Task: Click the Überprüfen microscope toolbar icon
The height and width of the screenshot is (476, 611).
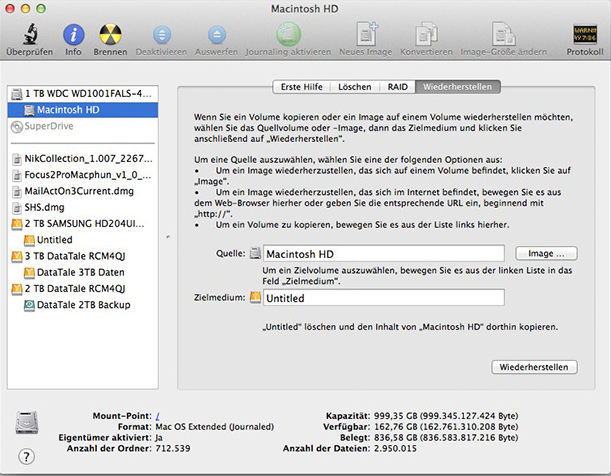Action: point(29,34)
